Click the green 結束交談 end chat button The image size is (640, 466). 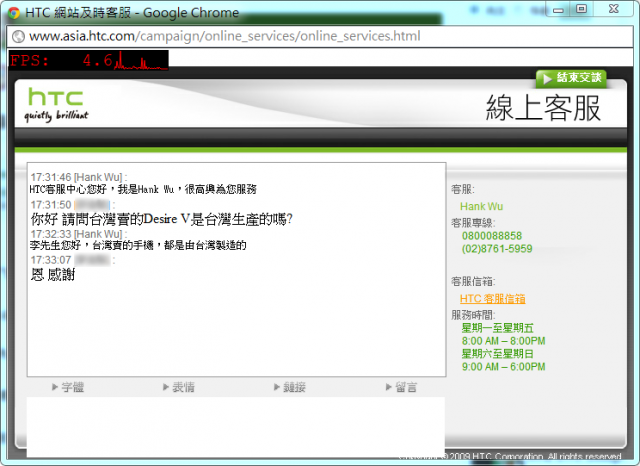pos(571,78)
